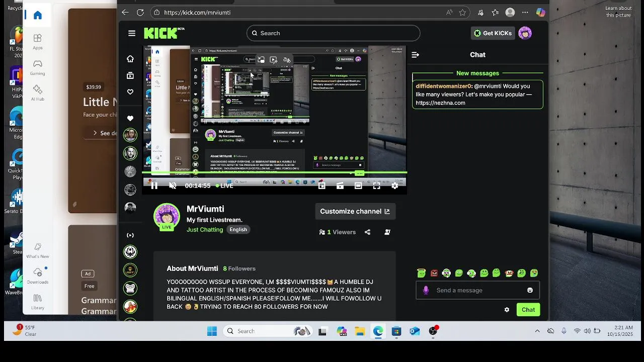Open Library in Microsoft Store sidebar
Viewport: 644px width, 362px height.
click(x=38, y=301)
